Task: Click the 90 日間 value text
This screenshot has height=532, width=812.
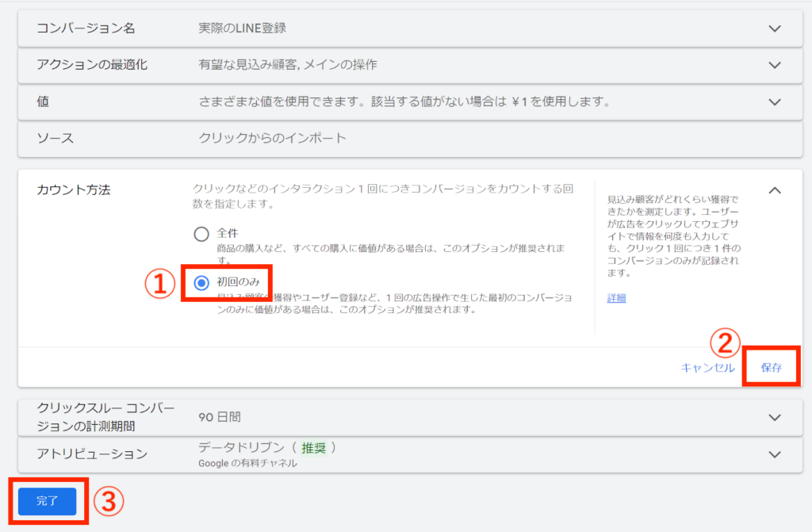Action: [x=220, y=416]
